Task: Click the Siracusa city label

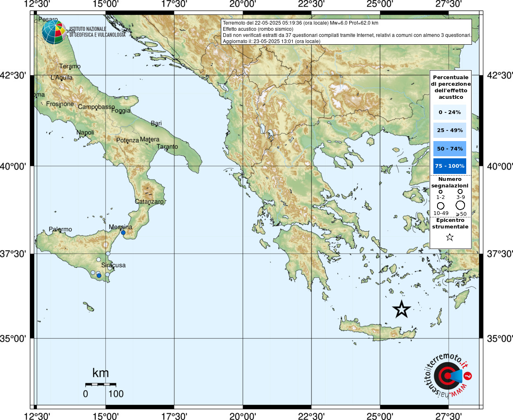Action: click(x=114, y=265)
